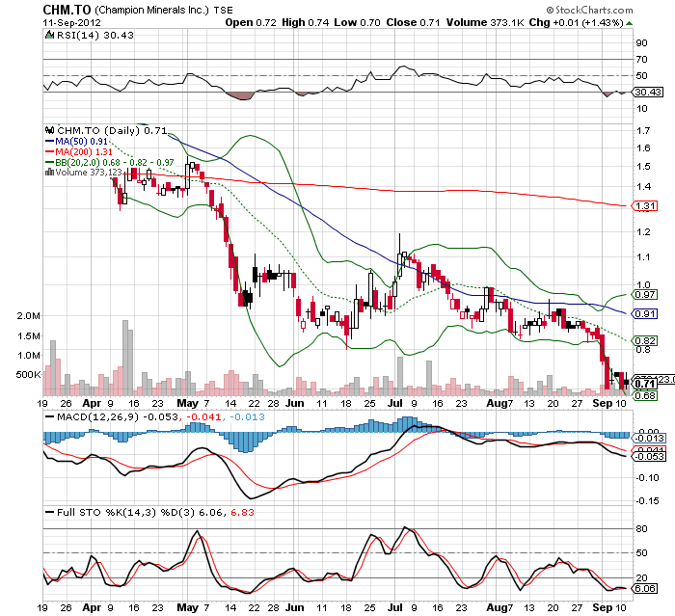Screen dimensions: 675x616
Task: Click the Volume 373,123 legend entry
Action: point(84,173)
